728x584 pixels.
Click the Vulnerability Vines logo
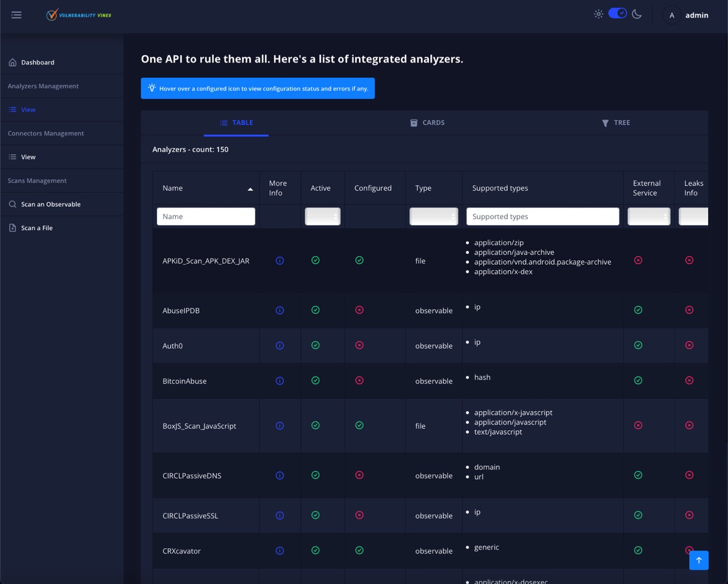79,15
